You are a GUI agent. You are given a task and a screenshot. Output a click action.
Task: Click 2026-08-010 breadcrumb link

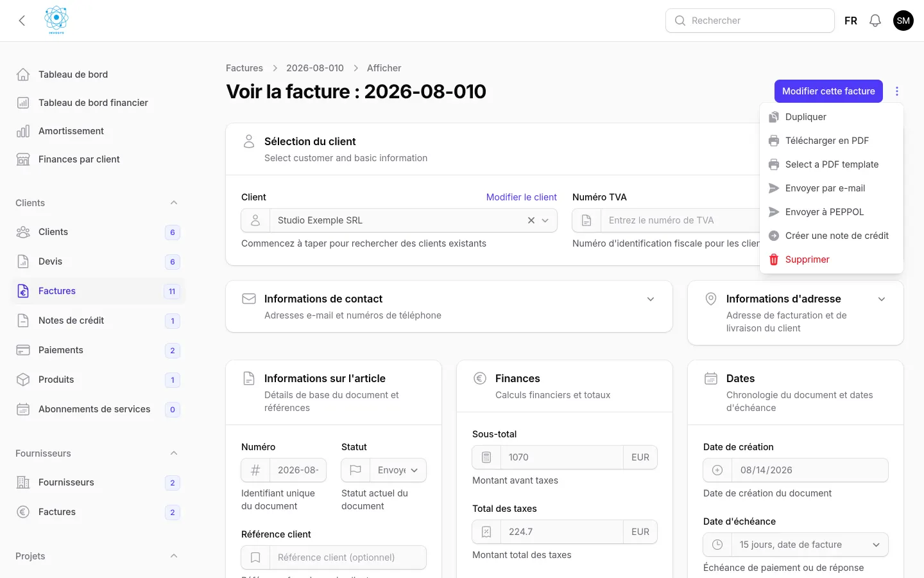coord(315,68)
